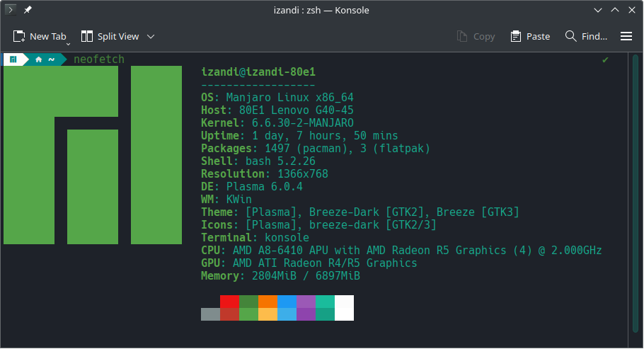Screen dimensions: 644x349
Task: Click the green success checkmark
Action: (605, 60)
